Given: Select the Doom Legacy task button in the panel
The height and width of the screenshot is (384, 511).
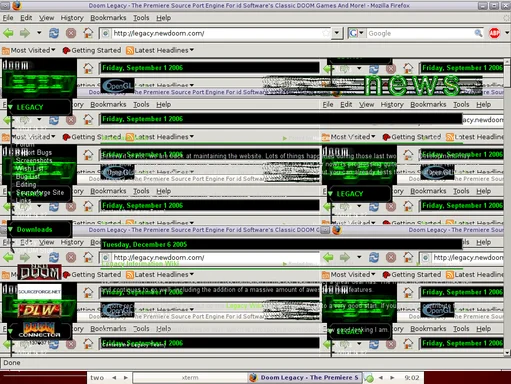Looking at the screenshot, I should (x=305, y=378).
